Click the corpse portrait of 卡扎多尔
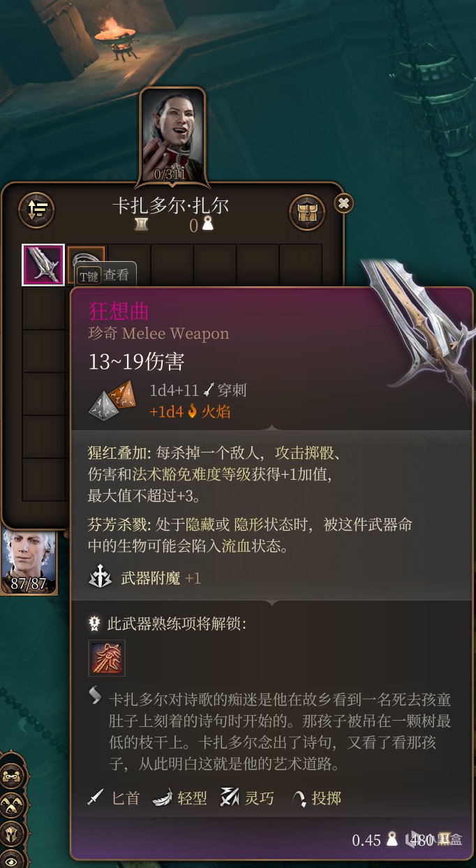Screen dimensions: 476x868 172,135
